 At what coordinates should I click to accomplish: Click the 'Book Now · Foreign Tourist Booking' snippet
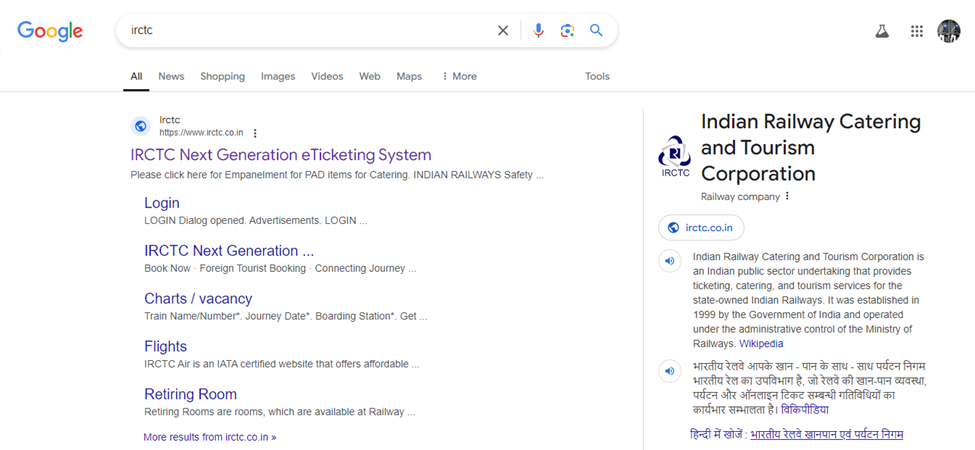(280, 269)
